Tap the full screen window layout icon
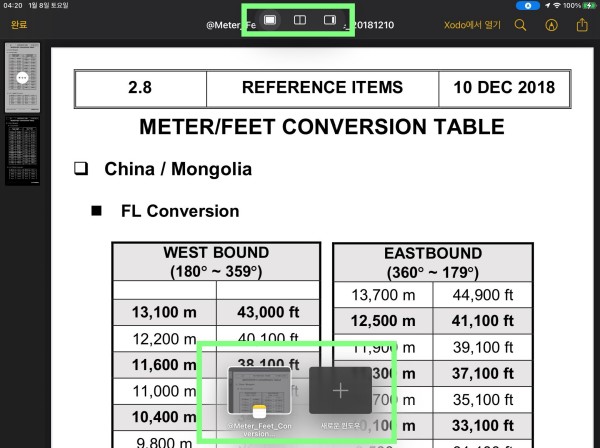 coord(270,21)
